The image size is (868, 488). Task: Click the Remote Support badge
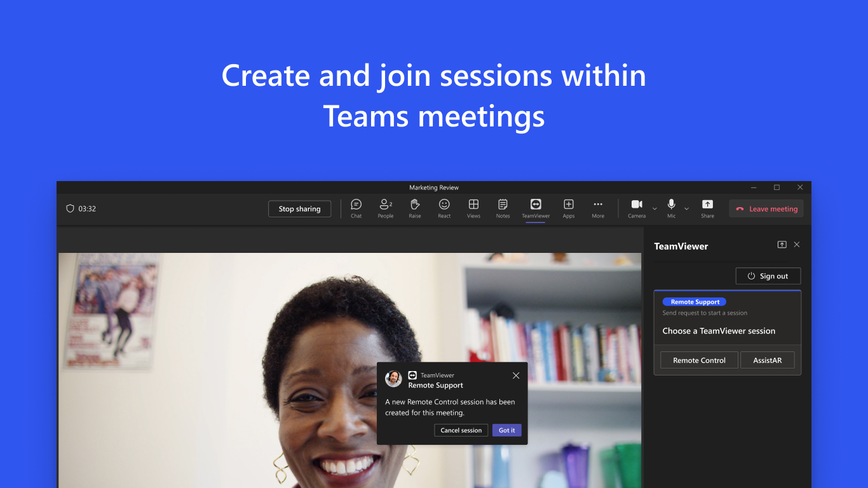pos(695,302)
